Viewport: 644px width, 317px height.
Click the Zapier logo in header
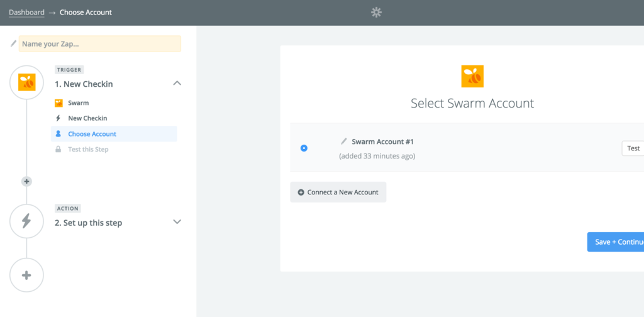pyautogui.click(x=376, y=13)
